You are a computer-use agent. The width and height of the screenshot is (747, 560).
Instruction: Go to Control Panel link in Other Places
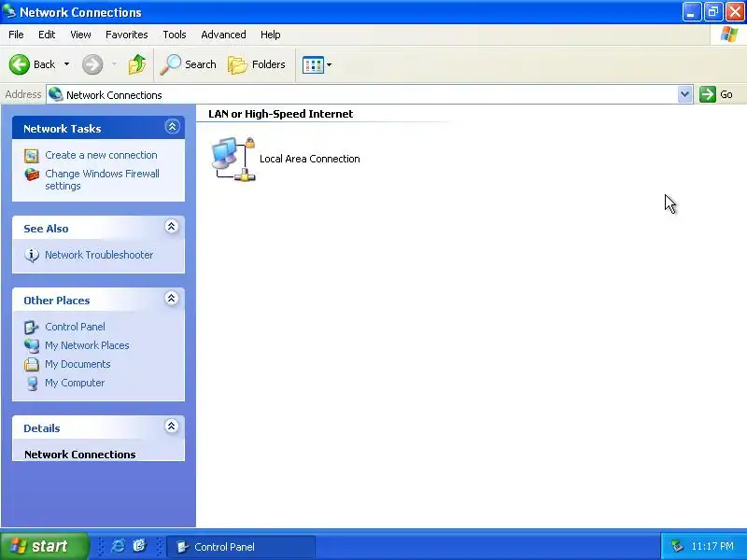75,327
